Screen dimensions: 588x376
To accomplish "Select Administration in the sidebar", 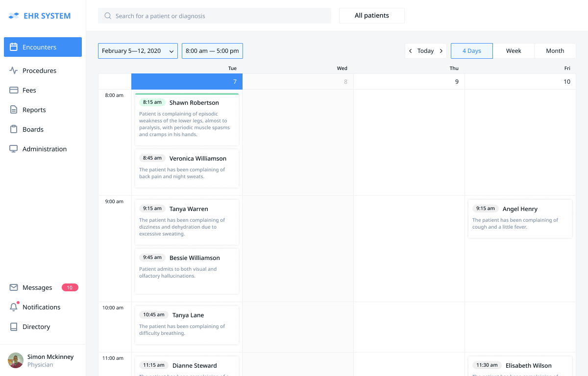I will click(x=43, y=149).
